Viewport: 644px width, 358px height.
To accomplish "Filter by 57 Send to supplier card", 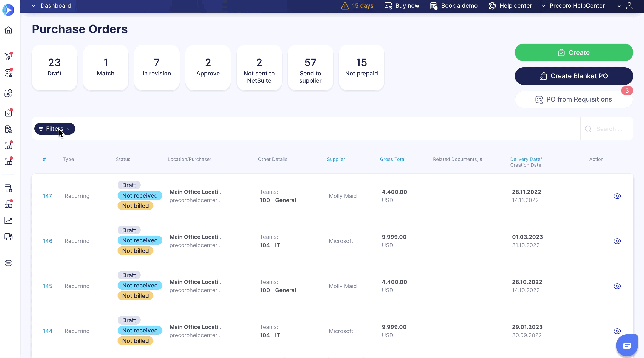I will pos(310,68).
